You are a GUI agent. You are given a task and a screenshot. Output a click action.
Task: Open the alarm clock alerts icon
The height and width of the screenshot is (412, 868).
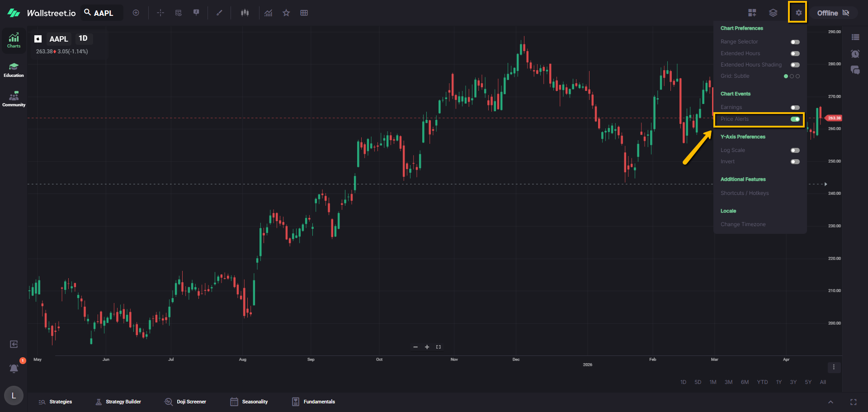click(855, 54)
